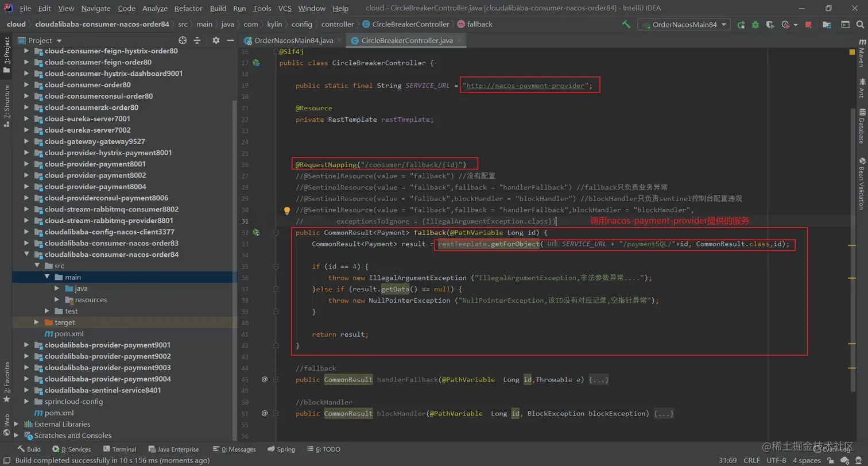Click the @ gutter icon beside blockHandler
This screenshot has height=466, width=868.
tap(265, 413)
